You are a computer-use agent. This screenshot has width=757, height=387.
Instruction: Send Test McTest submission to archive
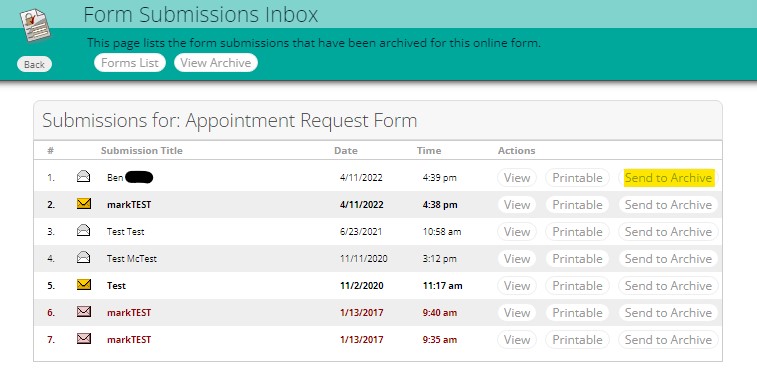pos(668,259)
